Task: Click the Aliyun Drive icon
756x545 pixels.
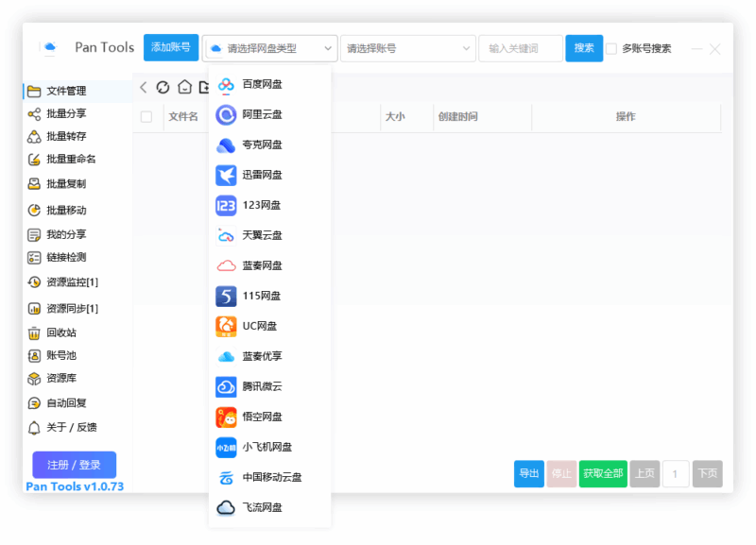Action: pos(226,114)
